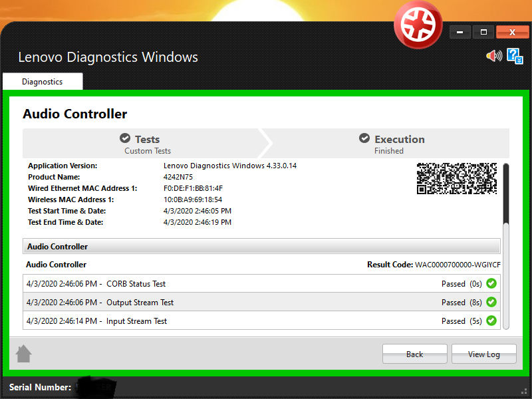The width and height of the screenshot is (532, 399).
Task: Maximize the Lenovo Diagnostics window
Action: point(484,32)
